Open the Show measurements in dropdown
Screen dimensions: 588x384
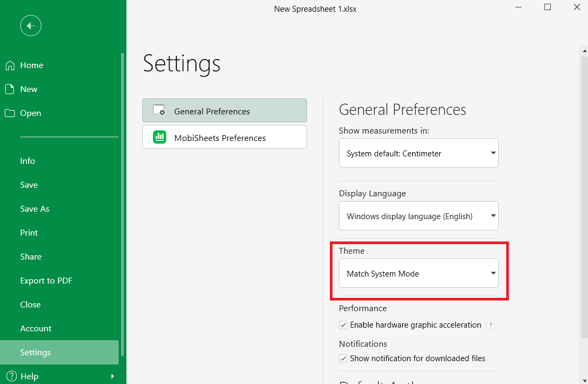(419, 153)
